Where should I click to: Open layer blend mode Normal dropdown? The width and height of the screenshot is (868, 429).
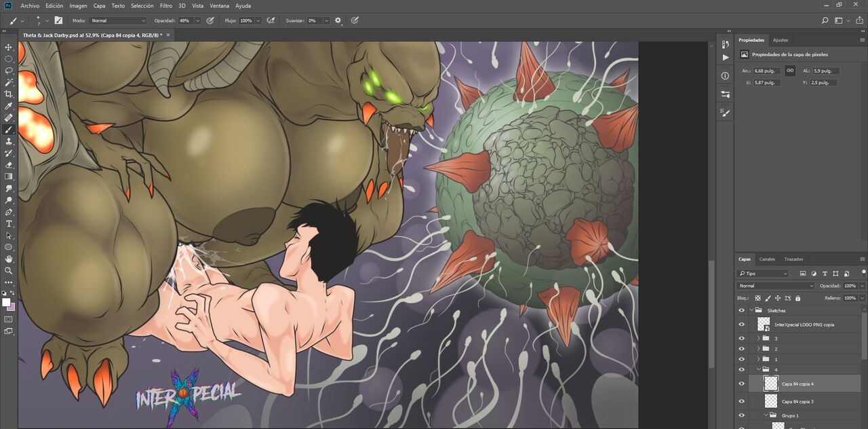[x=776, y=286]
